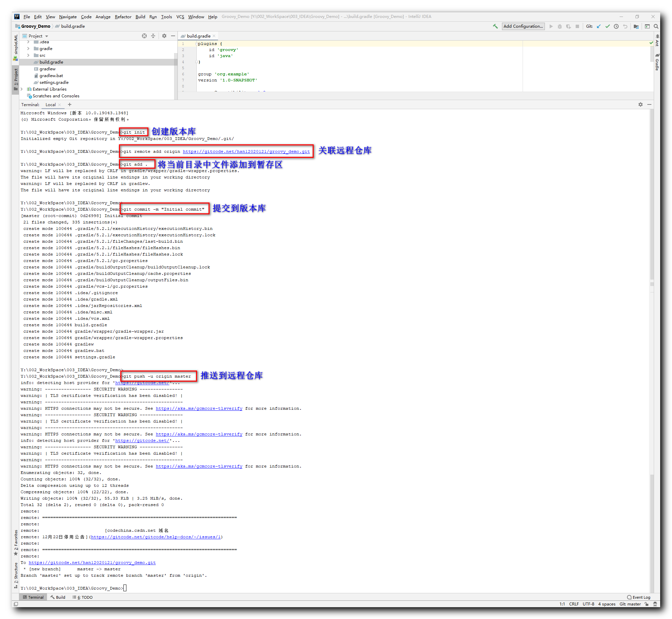This screenshot has height=619, width=672.
Task: Open the gitcode.net groovy_demo repository link
Action: pos(246,151)
